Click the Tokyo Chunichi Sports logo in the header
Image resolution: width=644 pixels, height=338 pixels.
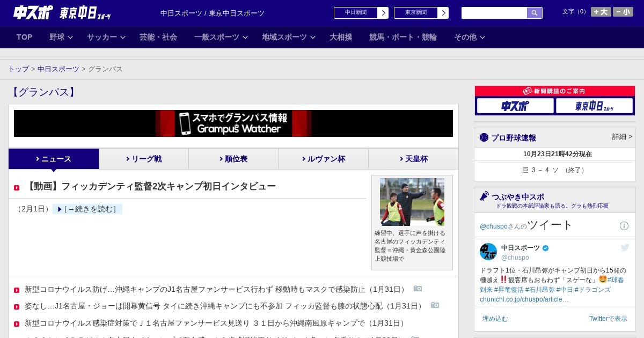pos(85,13)
